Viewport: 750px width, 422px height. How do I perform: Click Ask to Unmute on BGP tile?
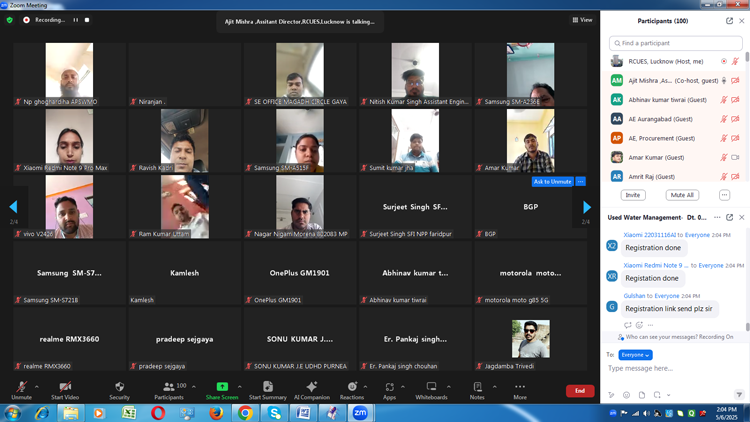click(552, 181)
